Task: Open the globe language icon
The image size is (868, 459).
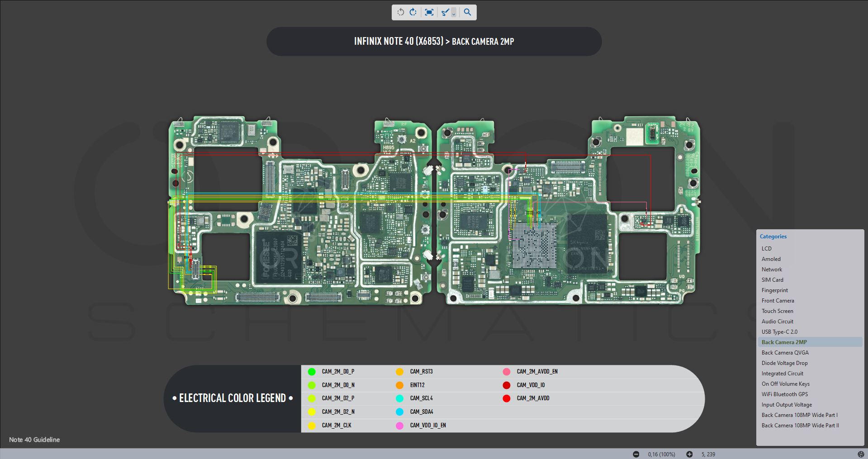Action: (x=861, y=454)
